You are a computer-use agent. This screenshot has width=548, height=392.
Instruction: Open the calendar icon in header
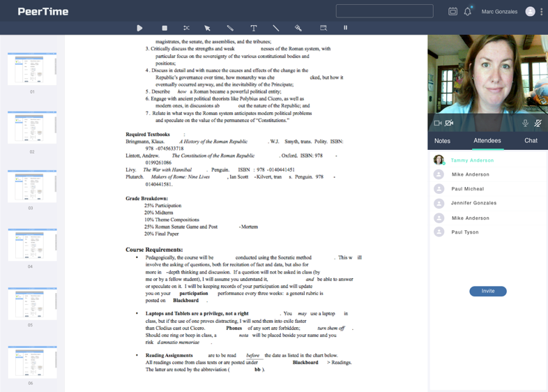(x=452, y=12)
